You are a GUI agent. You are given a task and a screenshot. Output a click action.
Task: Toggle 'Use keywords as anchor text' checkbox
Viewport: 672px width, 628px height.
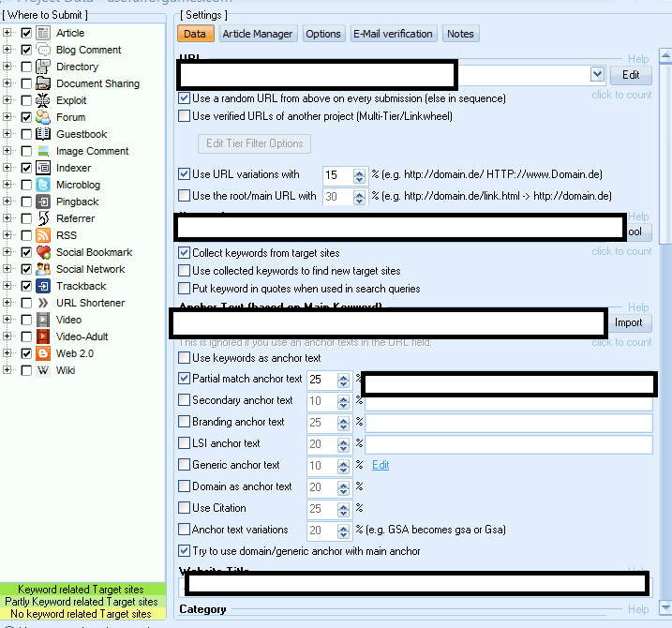coord(185,358)
